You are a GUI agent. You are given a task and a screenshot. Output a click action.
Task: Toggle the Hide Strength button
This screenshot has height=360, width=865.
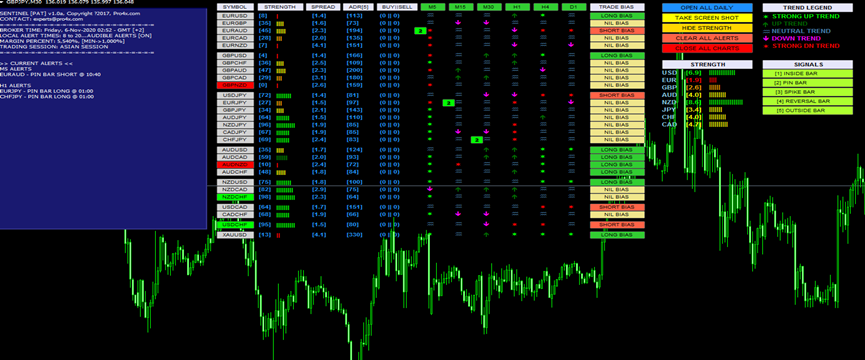[707, 28]
